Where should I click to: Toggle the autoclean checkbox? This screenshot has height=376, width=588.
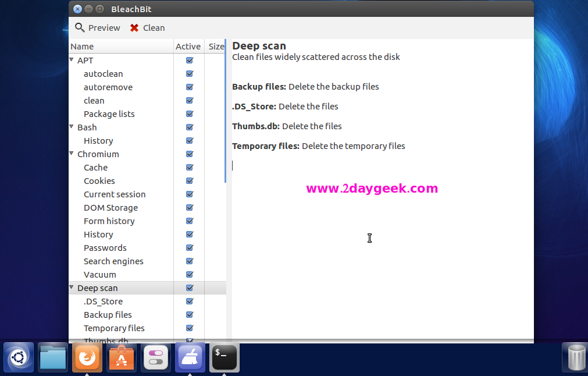click(x=190, y=73)
